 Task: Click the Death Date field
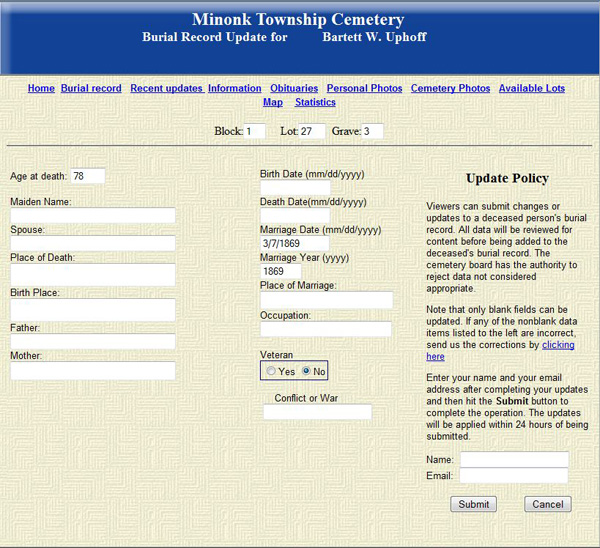click(x=295, y=215)
